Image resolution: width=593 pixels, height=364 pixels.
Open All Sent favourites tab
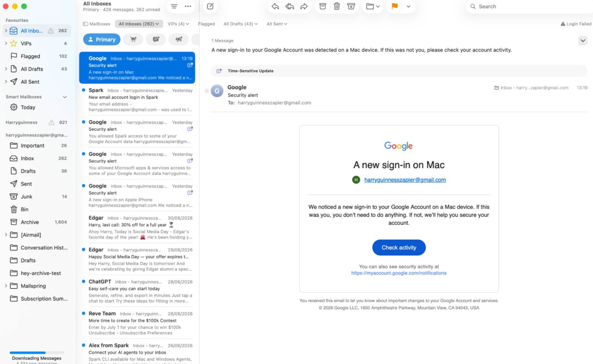click(x=277, y=24)
